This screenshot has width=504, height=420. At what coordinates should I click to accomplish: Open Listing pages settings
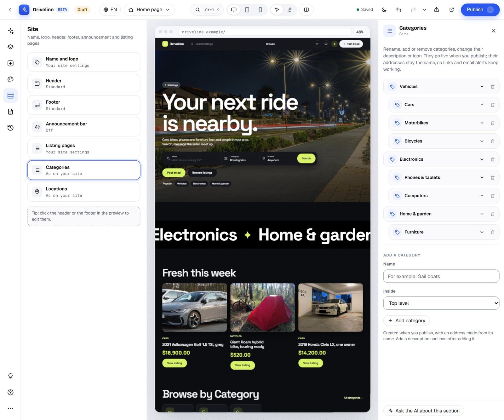[x=84, y=148]
